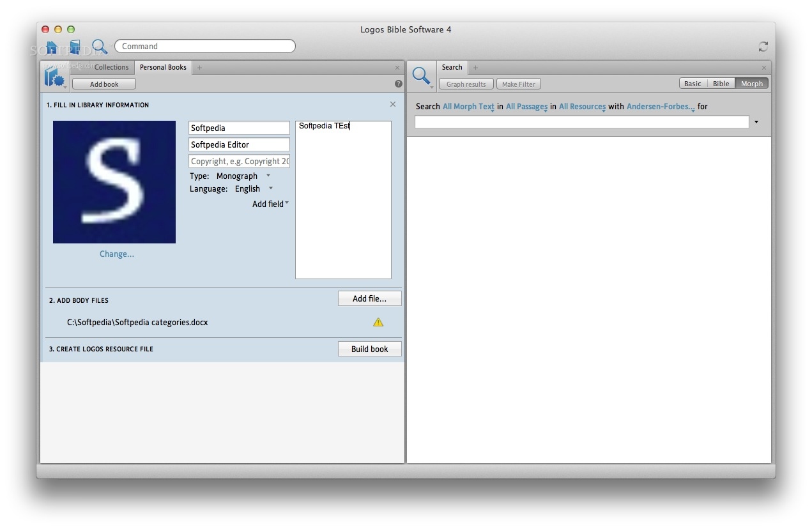Screen dimensions: 812x529
Task: Open the Library with the blue book icon
Action: point(74,46)
